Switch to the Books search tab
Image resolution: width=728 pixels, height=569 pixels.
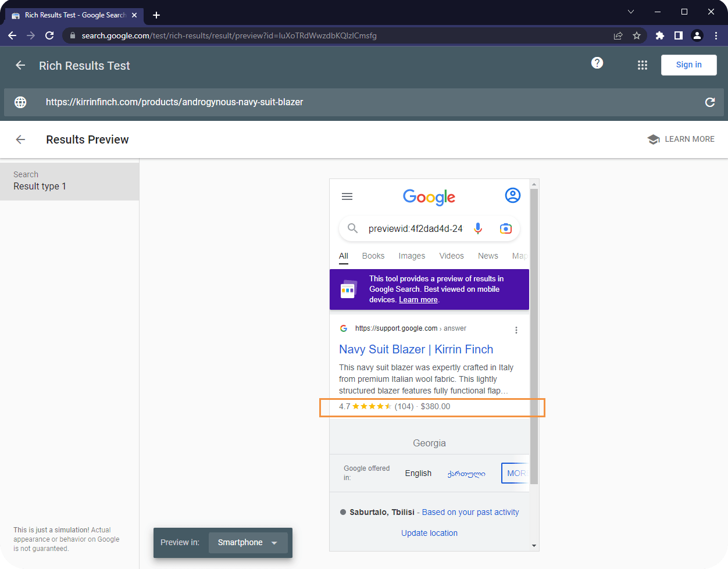tap(373, 256)
